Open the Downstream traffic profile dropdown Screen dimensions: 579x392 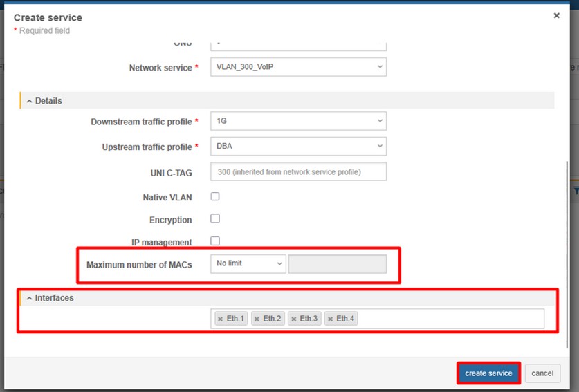coord(298,121)
